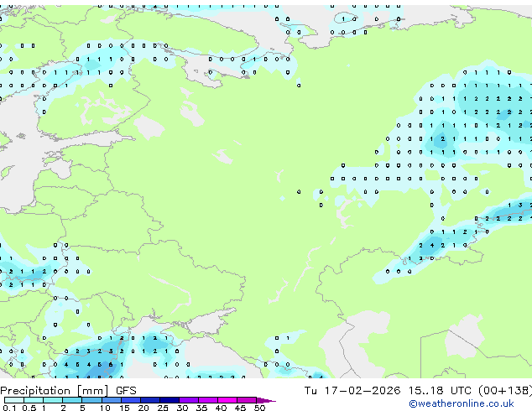
Task: Select the 2–5 mm legend color
Action: pos(72,400)
